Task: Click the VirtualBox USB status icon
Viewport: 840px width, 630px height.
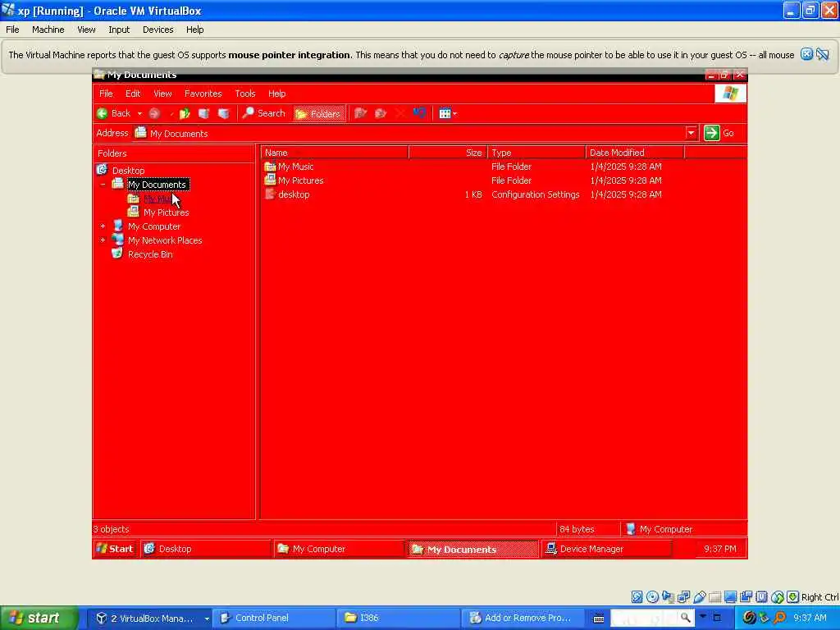Action: 699,597
